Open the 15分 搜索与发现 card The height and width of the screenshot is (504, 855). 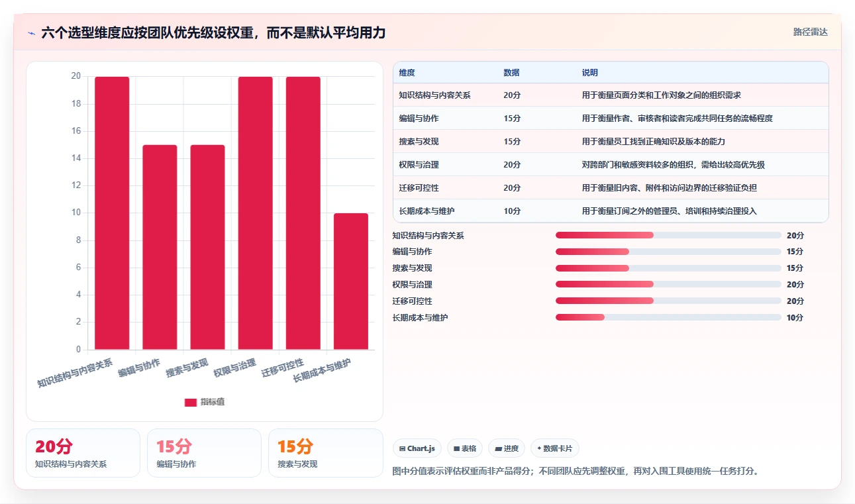326,453
